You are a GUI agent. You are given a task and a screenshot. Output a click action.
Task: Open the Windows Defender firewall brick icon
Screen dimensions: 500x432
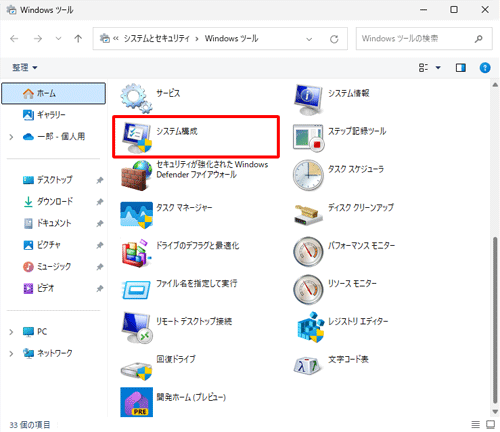(x=137, y=175)
